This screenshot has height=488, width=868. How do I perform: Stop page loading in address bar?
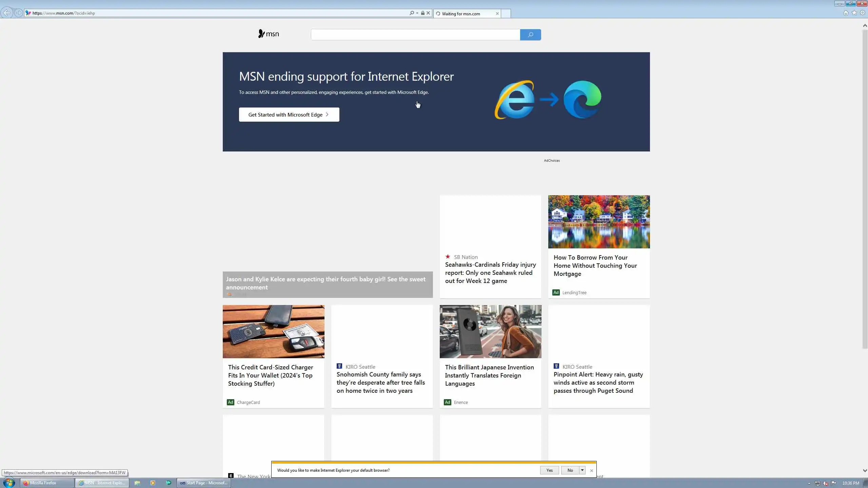click(428, 13)
